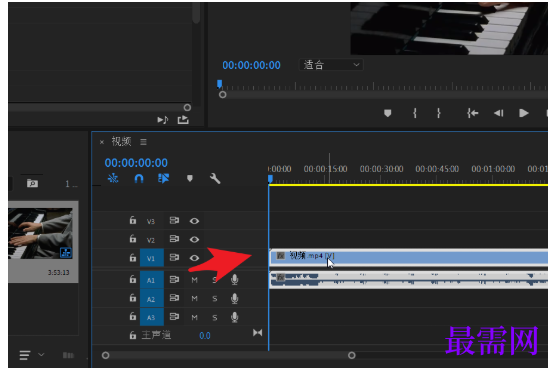This screenshot has height=372, width=557.
Task: Enable voice-over record on A3
Action: 234,317
